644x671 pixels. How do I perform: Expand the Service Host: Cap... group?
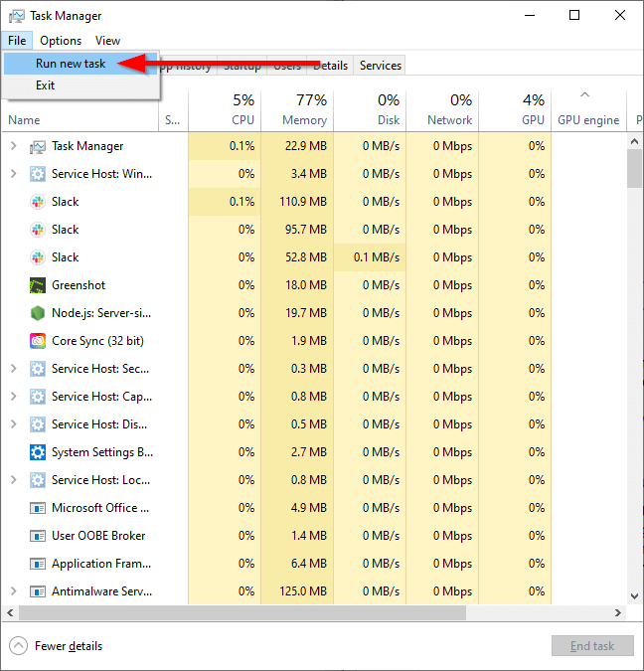14,397
